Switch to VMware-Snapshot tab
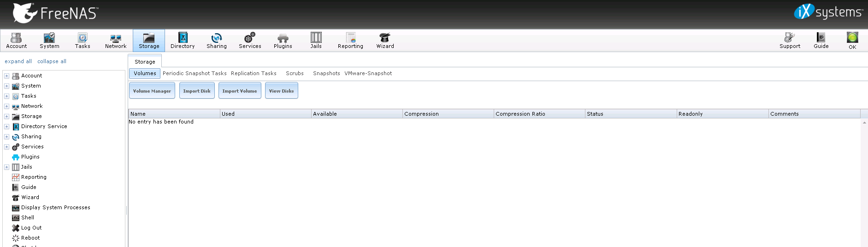The height and width of the screenshot is (247, 868). tap(368, 73)
